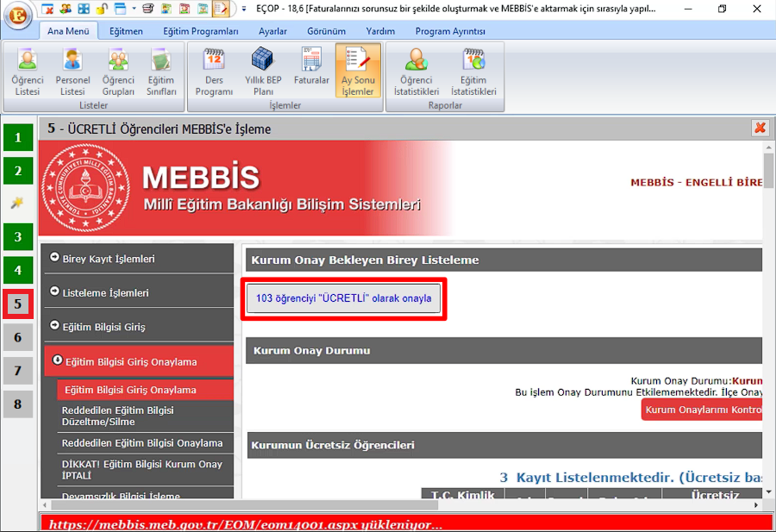Select step 5 in the sidebar

click(x=18, y=304)
